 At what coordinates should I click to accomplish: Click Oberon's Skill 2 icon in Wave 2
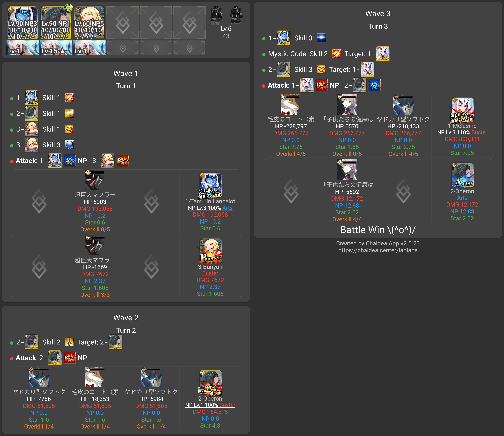[69, 342]
